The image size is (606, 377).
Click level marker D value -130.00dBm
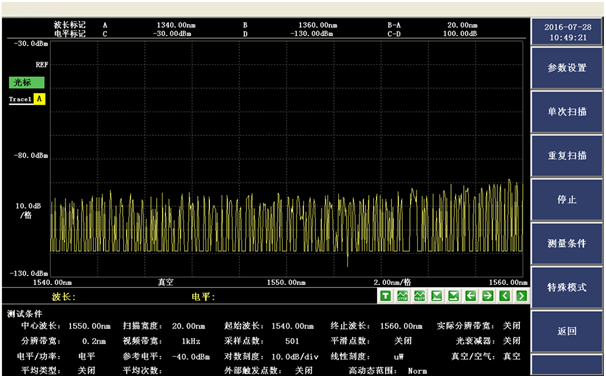tap(312, 34)
